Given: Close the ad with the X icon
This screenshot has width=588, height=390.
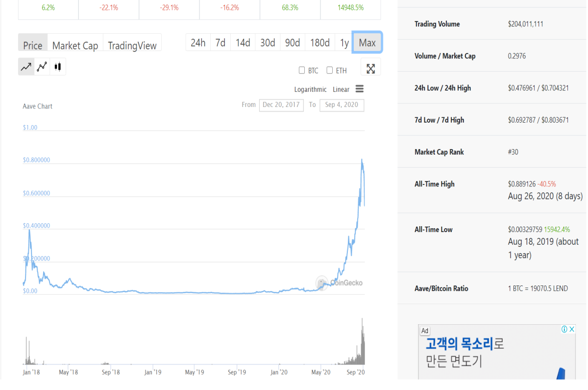Looking at the screenshot, I should [572, 329].
